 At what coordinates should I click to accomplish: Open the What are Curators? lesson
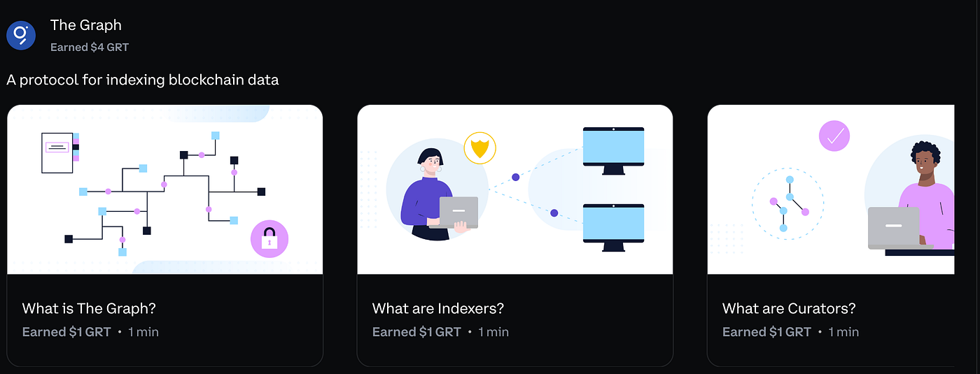pos(789,308)
